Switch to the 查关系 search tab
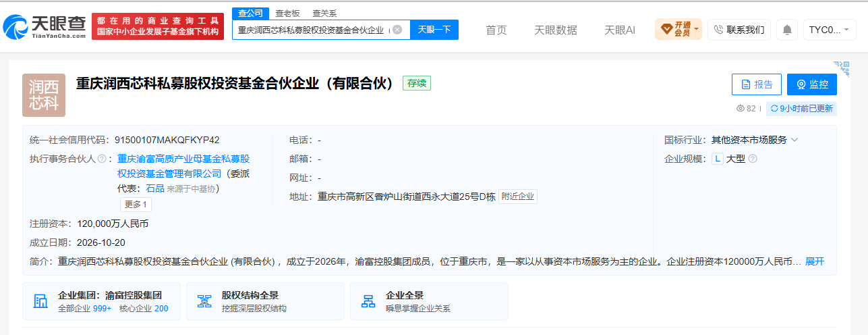Image resolution: width=868 pixels, height=335 pixels. pos(324,14)
